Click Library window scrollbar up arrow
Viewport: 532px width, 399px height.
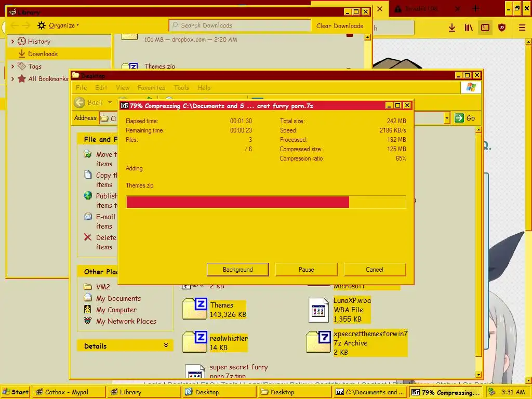[367, 37]
